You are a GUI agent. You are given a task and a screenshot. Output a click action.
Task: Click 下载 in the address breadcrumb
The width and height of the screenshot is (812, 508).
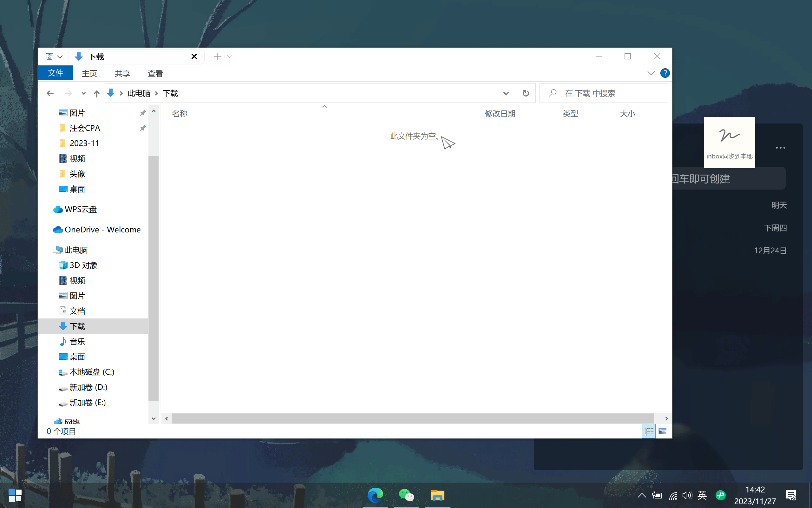click(x=170, y=93)
